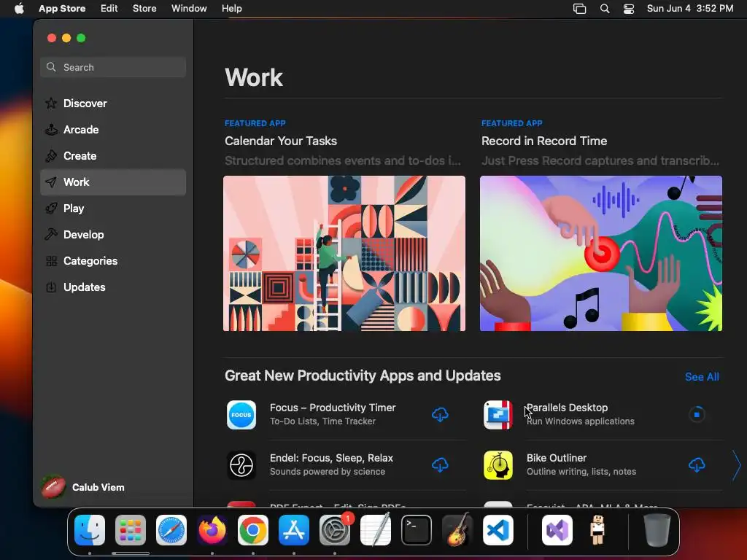Open Calendar Your Tasks featured artwork

click(344, 253)
